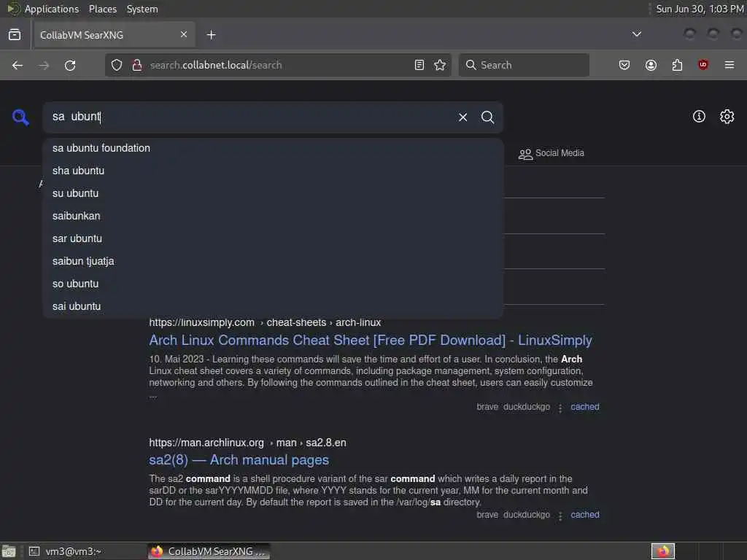Toggle reader view icon in address bar
Screen dimensions: 747x560
pos(419,65)
